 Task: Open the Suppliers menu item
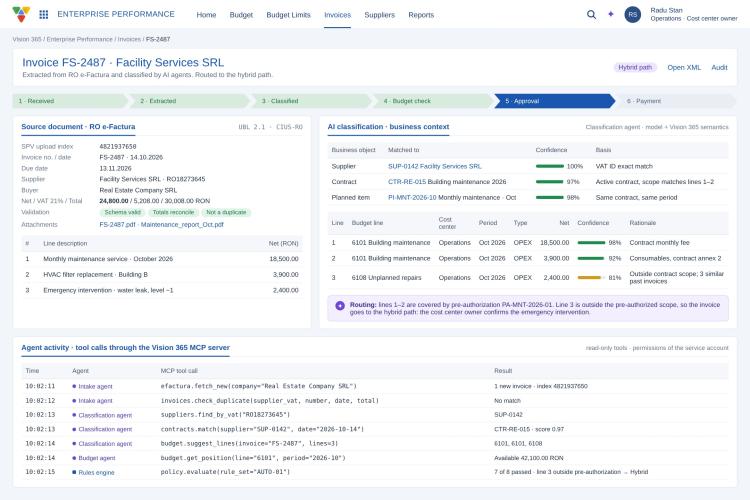pos(379,15)
